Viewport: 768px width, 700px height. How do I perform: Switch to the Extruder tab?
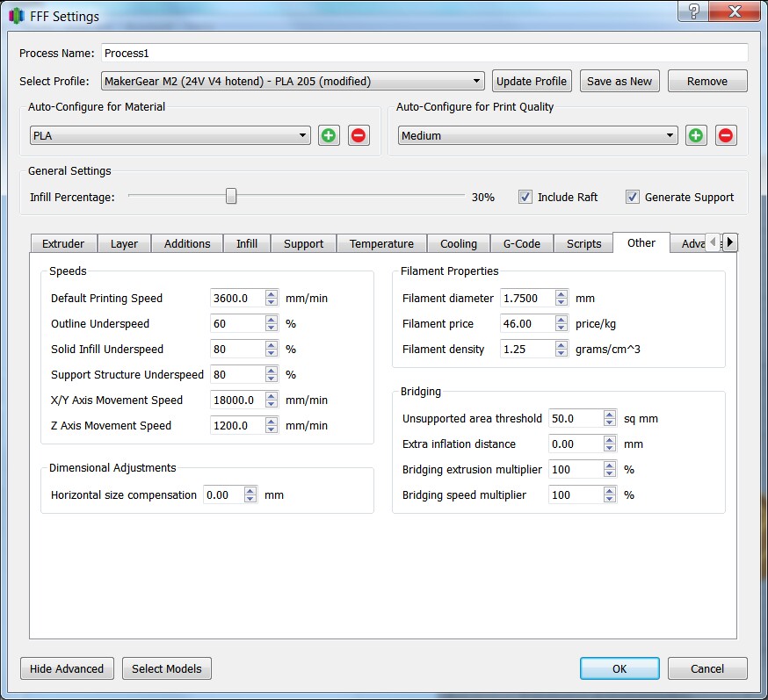pos(63,244)
